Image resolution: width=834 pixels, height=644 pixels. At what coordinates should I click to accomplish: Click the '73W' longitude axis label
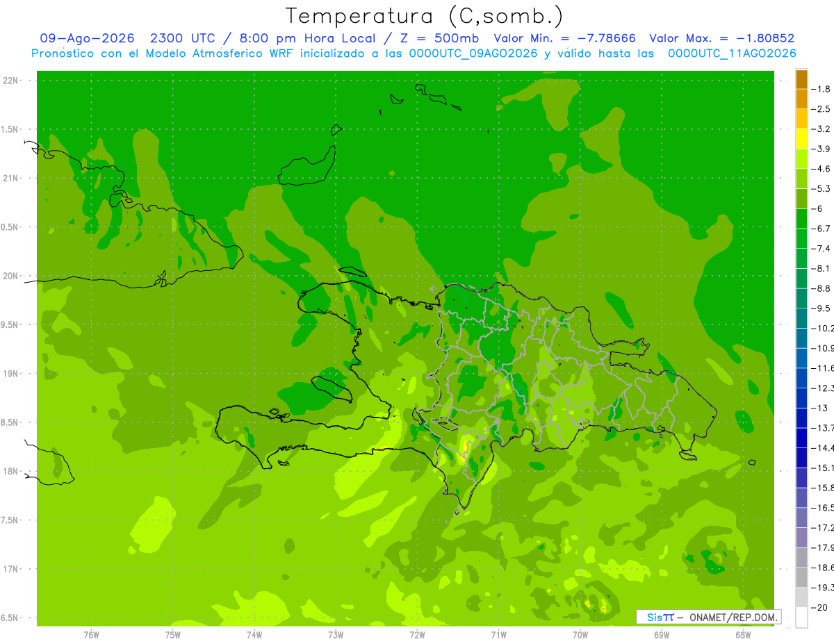tap(336, 634)
